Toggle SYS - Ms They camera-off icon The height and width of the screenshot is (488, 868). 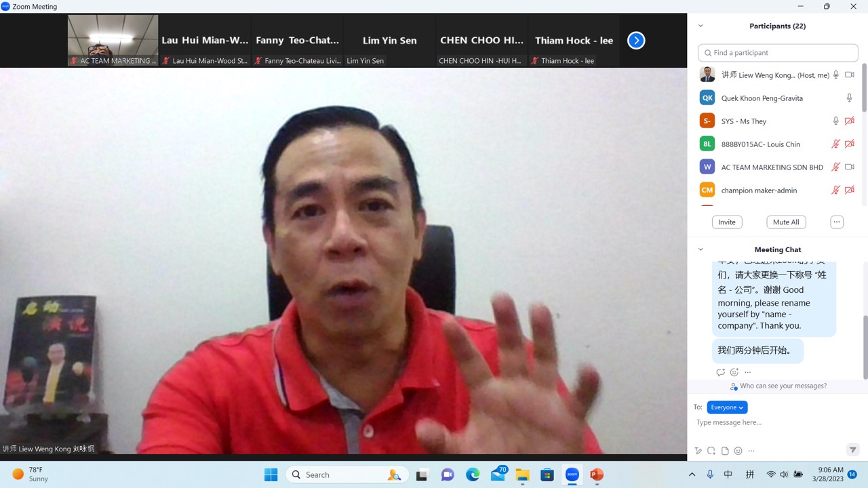click(850, 121)
